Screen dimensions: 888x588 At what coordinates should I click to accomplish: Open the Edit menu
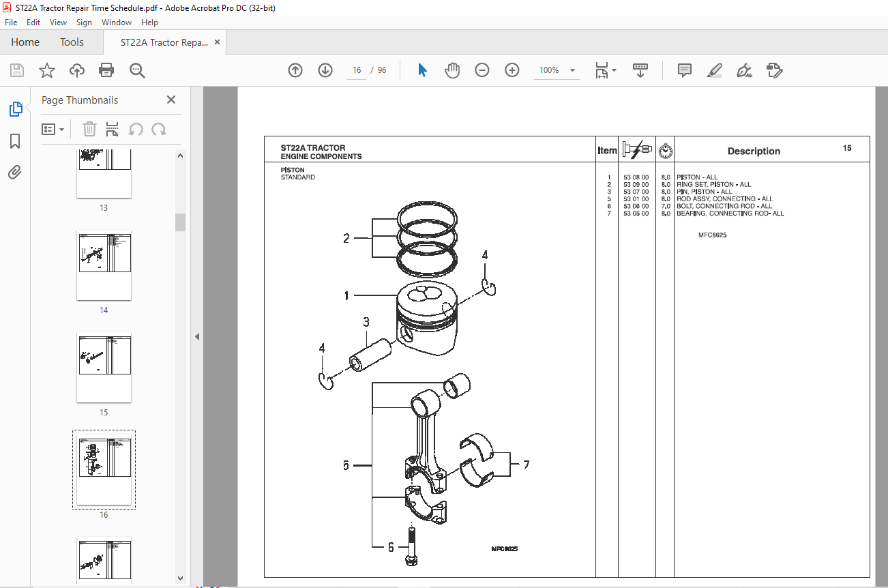[x=33, y=23]
